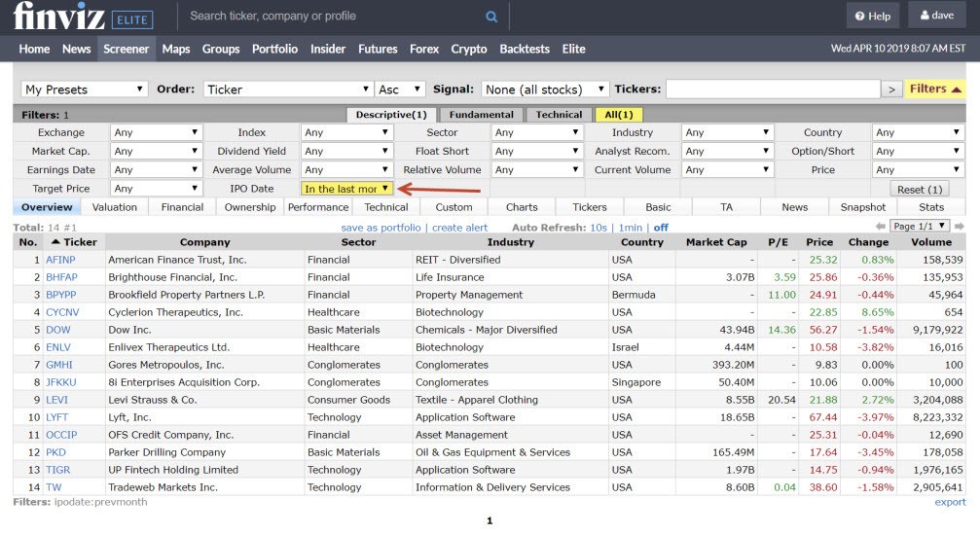The height and width of the screenshot is (535, 980).
Task: Click the export link
Action: click(950, 502)
